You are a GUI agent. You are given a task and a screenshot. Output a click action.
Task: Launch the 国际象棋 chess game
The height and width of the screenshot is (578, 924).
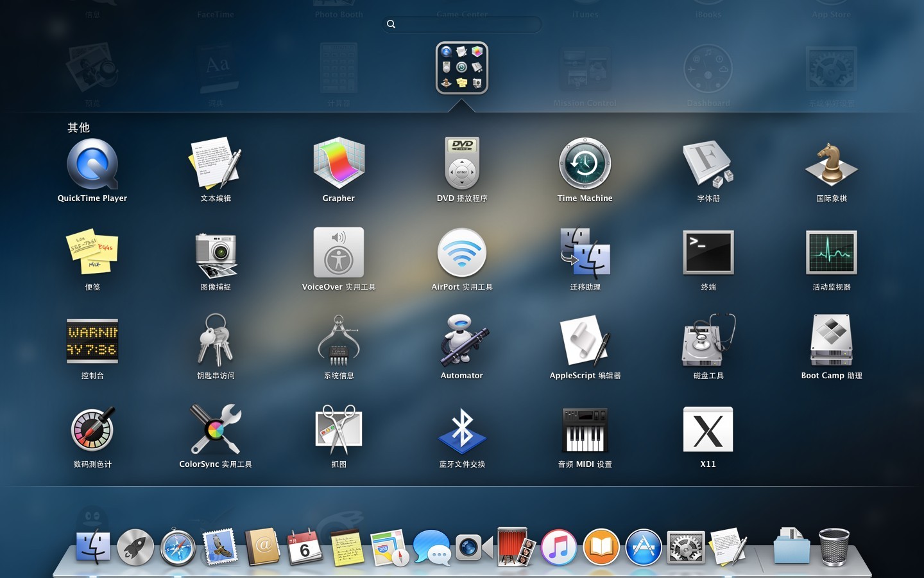pyautogui.click(x=832, y=164)
